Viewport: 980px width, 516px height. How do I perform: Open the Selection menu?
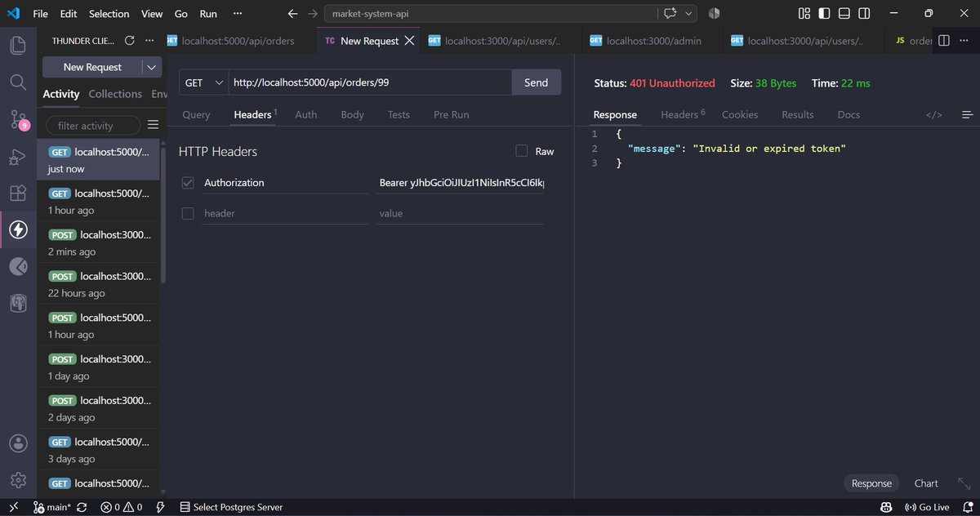pos(109,14)
